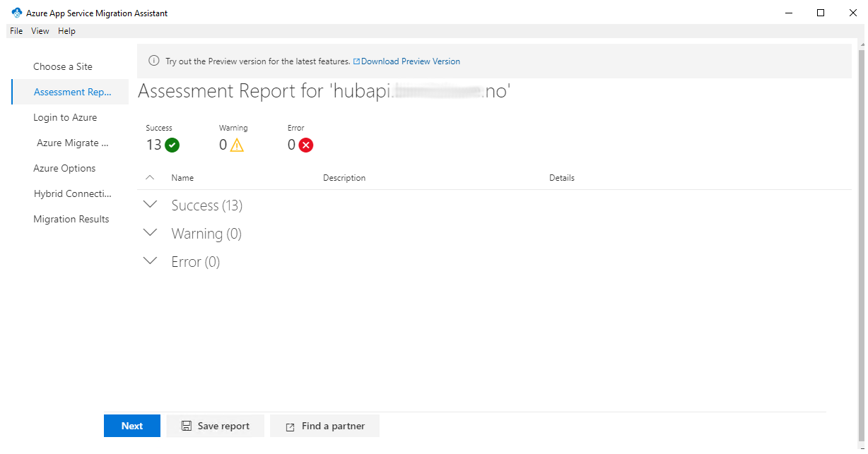Open the File menu
The image size is (868, 454).
pyautogui.click(x=16, y=31)
